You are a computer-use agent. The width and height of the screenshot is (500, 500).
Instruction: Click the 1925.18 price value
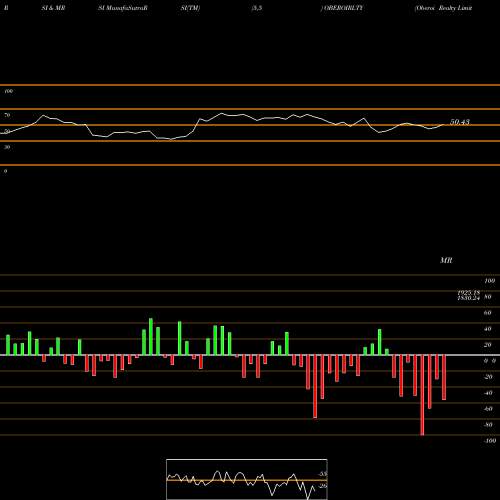pos(468,293)
